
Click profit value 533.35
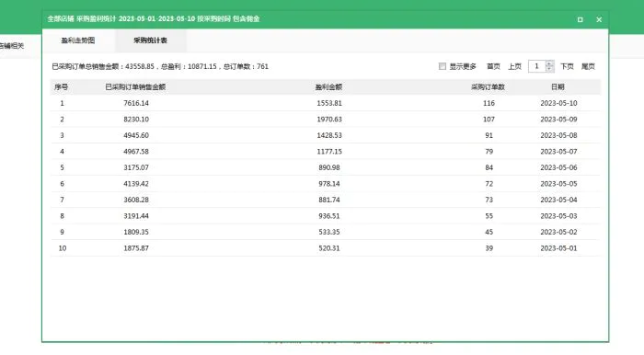pyautogui.click(x=329, y=232)
